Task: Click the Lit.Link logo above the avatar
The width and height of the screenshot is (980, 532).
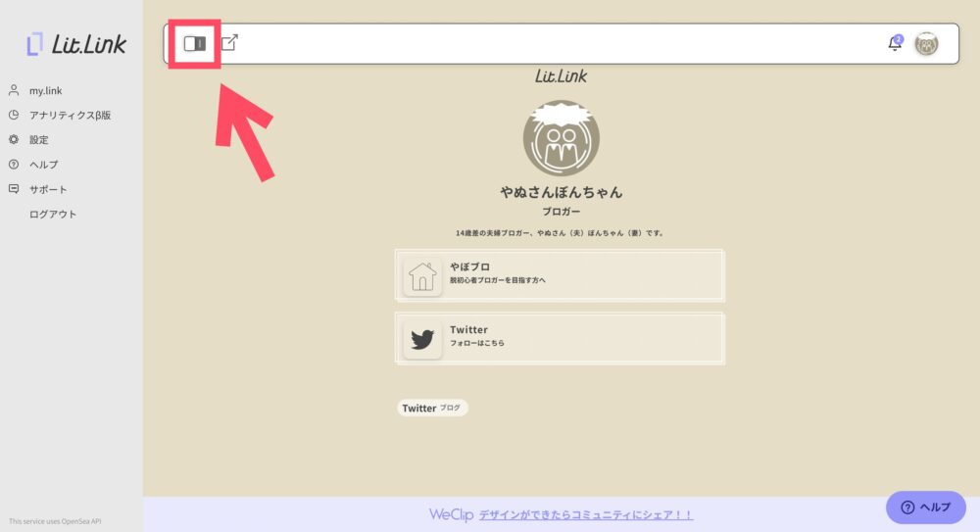Action: coord(562,76)
